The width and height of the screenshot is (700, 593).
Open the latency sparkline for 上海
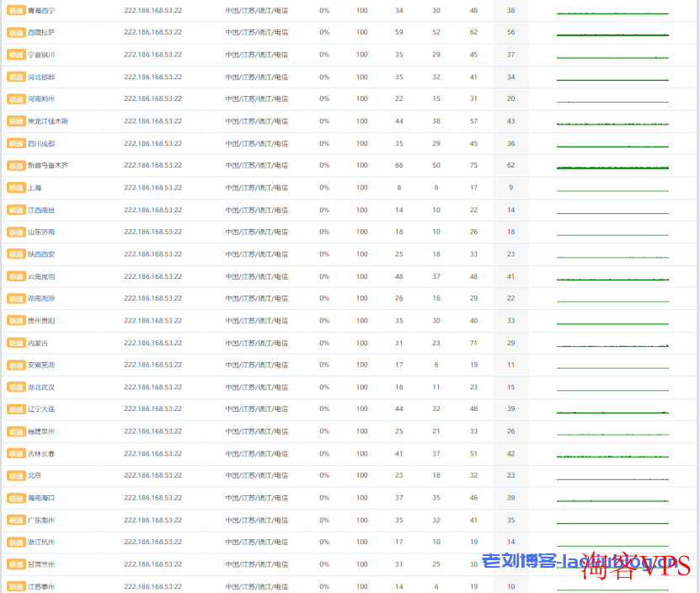612,190
